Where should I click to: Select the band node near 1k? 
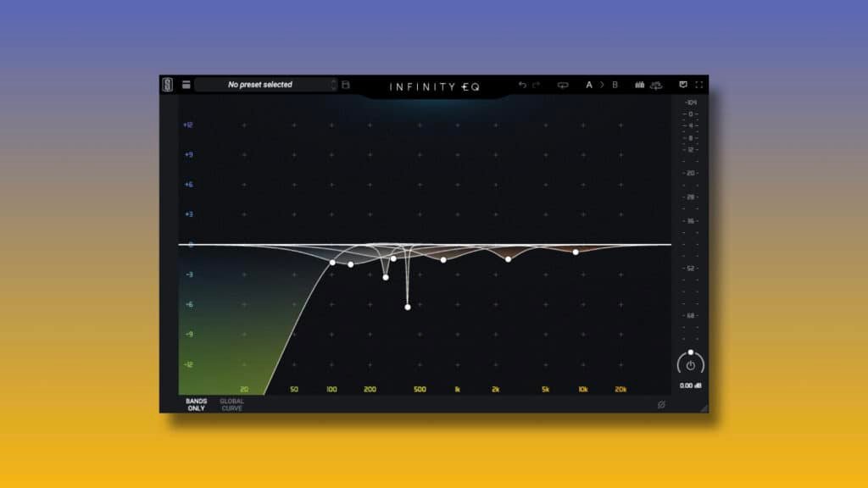[443, 259]
